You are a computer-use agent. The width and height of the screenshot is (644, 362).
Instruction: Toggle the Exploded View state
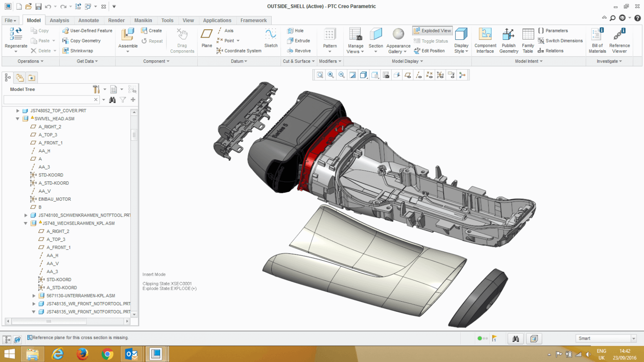[x=432, y=31]
